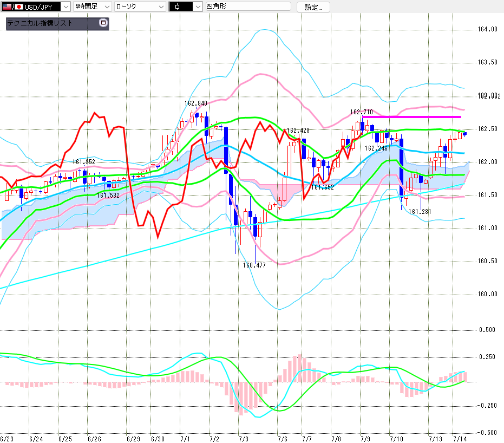The width and height of the screenshot is (504, 443).
Task: Click the 7/13 date label
Action: point(436,439)
